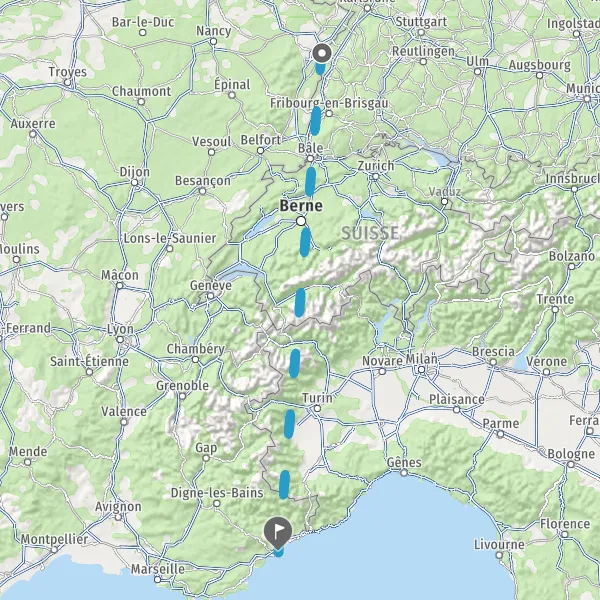
Task: Click the SUISSE country label
Action: tap(370, 233)
